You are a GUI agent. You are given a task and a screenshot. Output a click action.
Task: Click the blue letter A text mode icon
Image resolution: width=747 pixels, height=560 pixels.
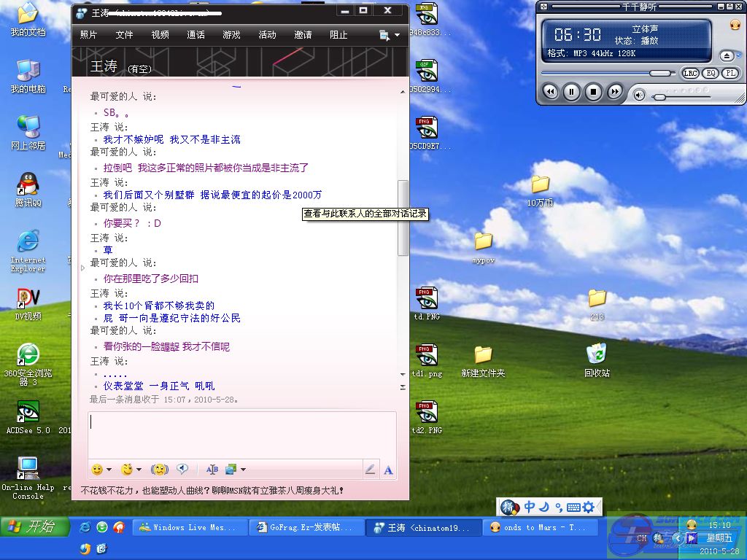[388, 470]
